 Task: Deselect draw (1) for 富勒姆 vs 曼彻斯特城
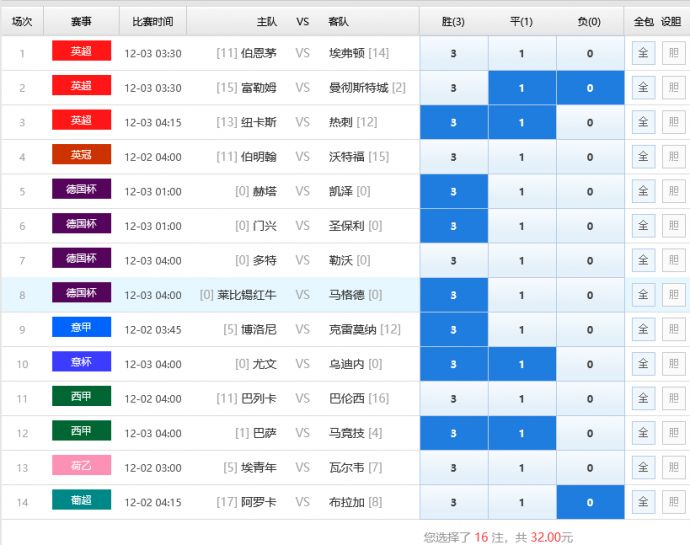tap(521, 88)
